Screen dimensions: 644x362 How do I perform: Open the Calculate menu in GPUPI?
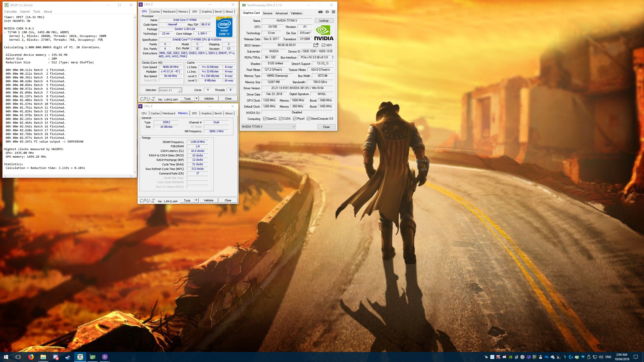point(10,12)
